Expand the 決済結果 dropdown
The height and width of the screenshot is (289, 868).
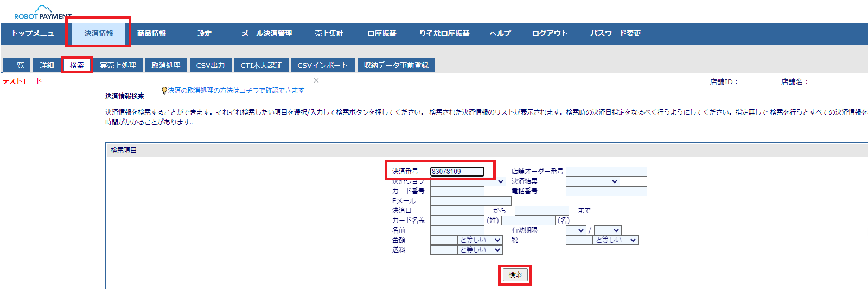pyautogui.click(x=593, y=181)
